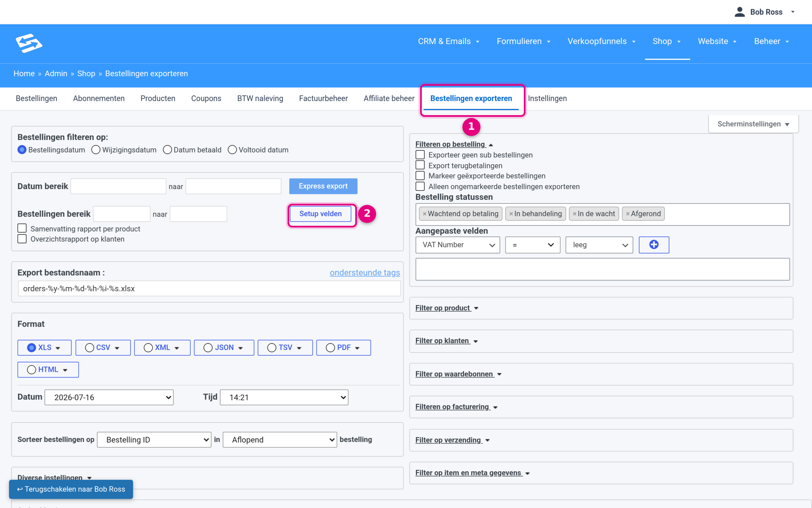Open the Bestelling ID sort dropdown
This screenshot has width=812, height=508.
pyautogui.click(x=154, y=440)
